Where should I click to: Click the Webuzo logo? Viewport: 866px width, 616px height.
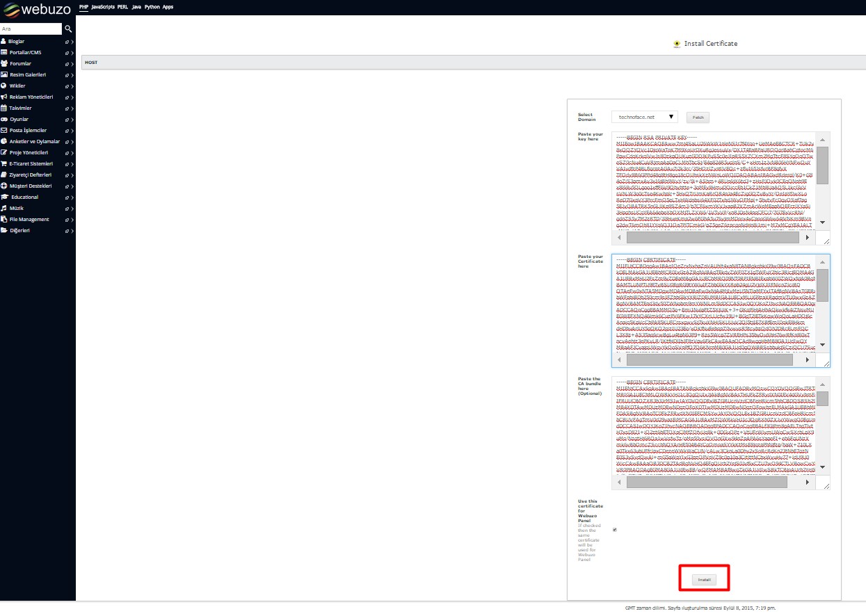37,9
